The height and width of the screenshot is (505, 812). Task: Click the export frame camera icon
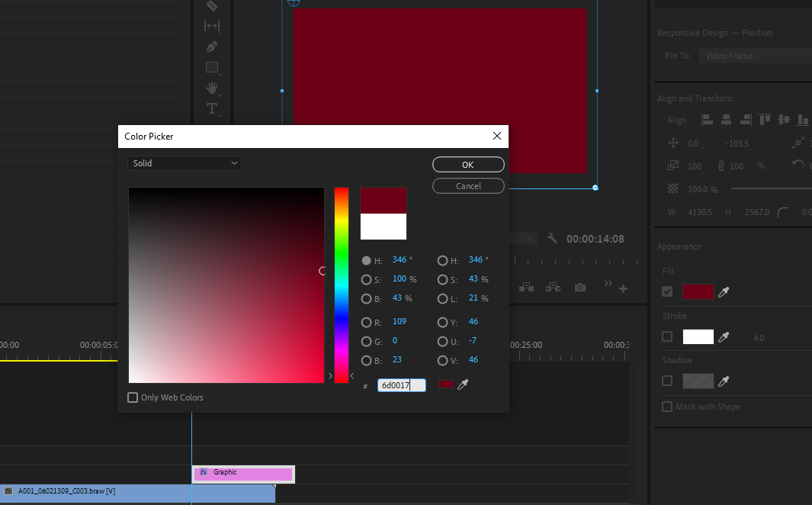pos(579,286)
